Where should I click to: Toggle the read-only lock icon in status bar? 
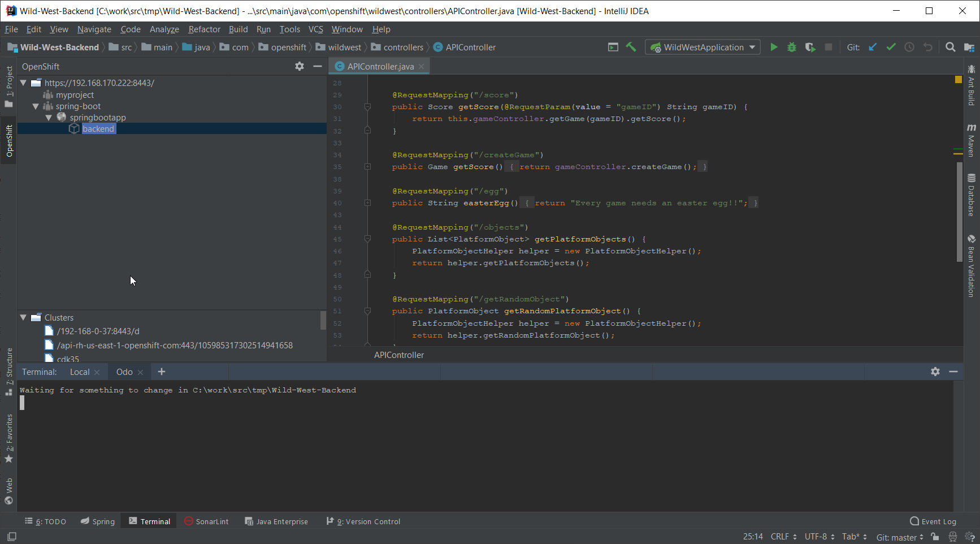pos(935,537)
